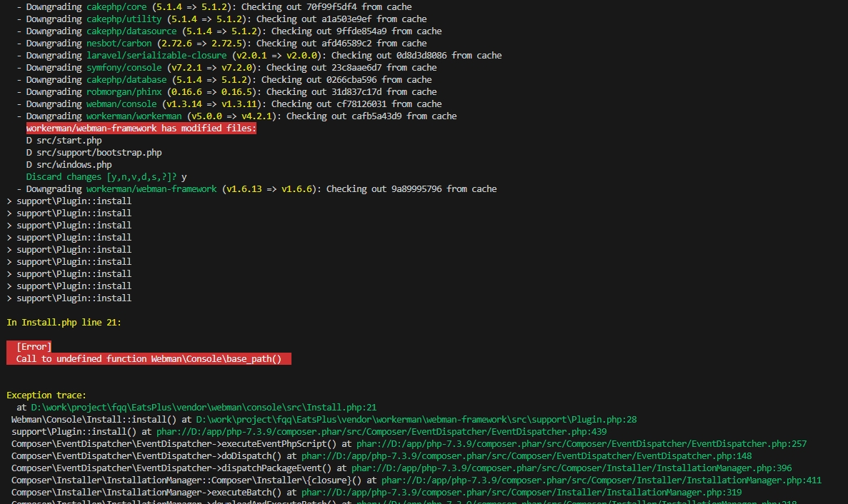
Task: Click the 'Call to undefined function' error message
Action: coord(149,359)
